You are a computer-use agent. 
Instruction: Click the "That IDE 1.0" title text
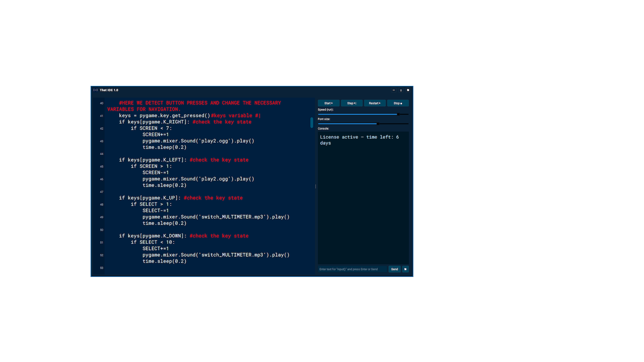pyautogui.click(x=109, y=90)
